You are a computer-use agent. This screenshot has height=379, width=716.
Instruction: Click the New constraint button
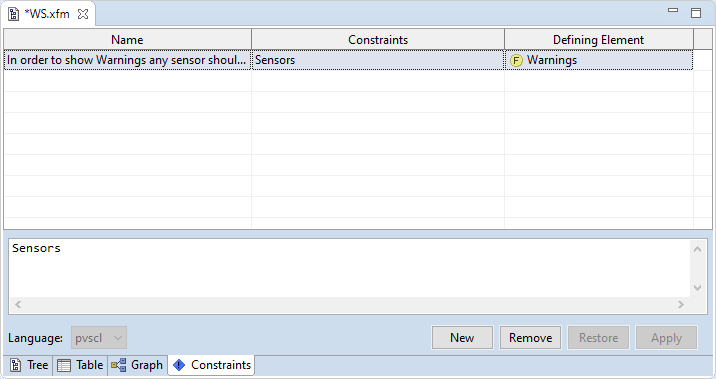(x=462, y=338)
